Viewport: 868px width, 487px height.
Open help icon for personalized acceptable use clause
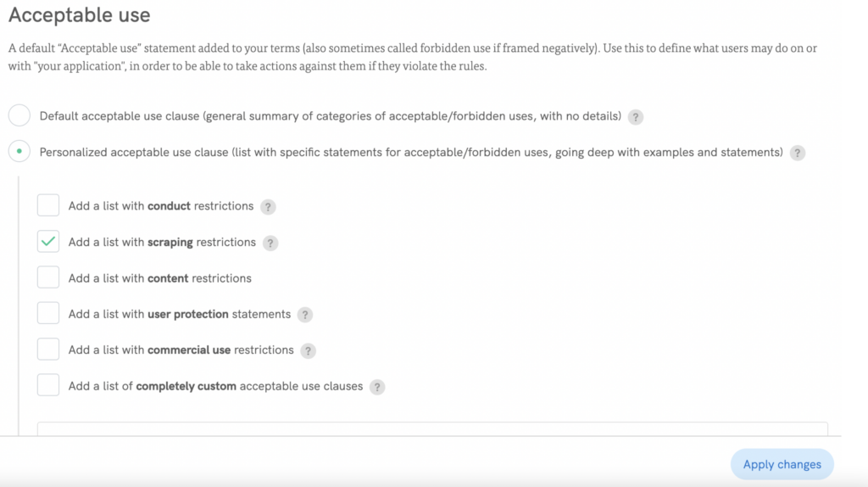point(797,154)
